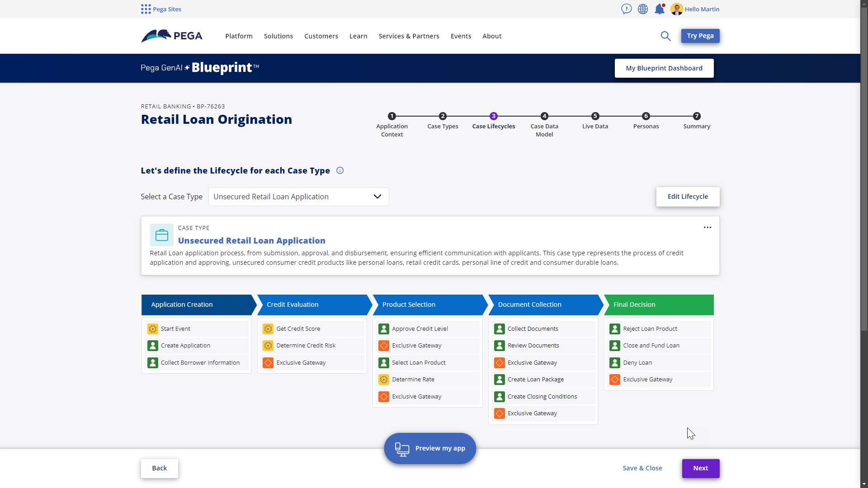Screen dimensions: 868x488
Task: Go to step 1 Application Context
Action: click(x=392, y=125)
